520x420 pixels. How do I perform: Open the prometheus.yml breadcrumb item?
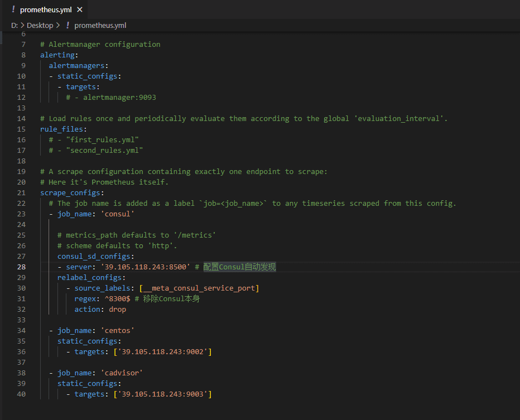point(100,25)
